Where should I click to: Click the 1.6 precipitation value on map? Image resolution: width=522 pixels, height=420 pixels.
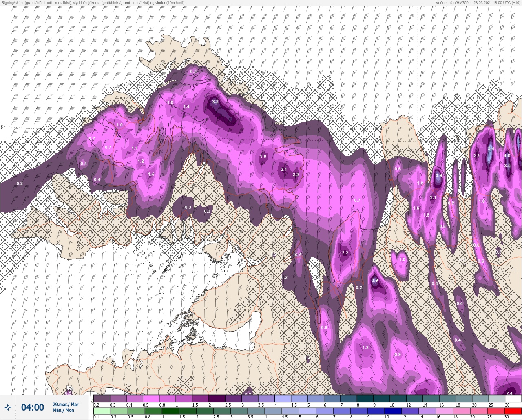tap(416, 208)
